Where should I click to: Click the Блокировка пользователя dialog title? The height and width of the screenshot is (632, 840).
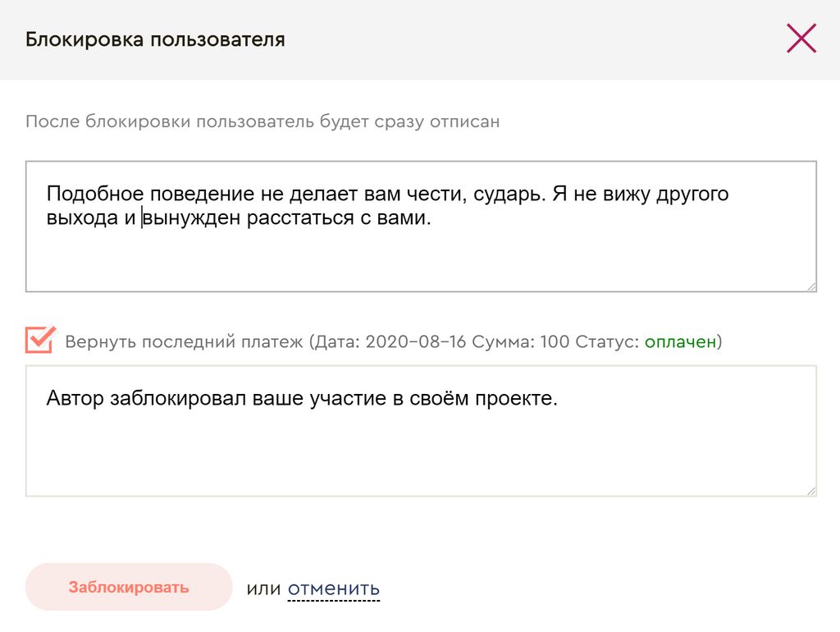coord(155,39)
